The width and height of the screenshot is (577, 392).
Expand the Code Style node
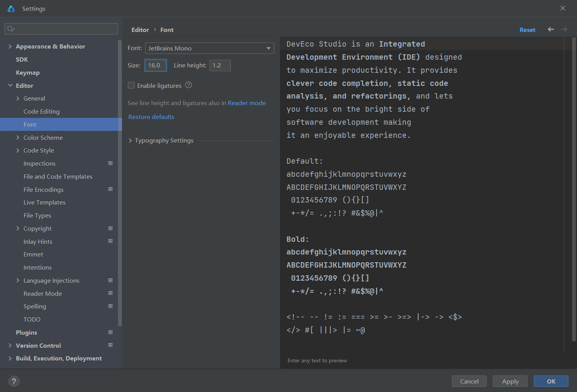click(x=18, y=151)
